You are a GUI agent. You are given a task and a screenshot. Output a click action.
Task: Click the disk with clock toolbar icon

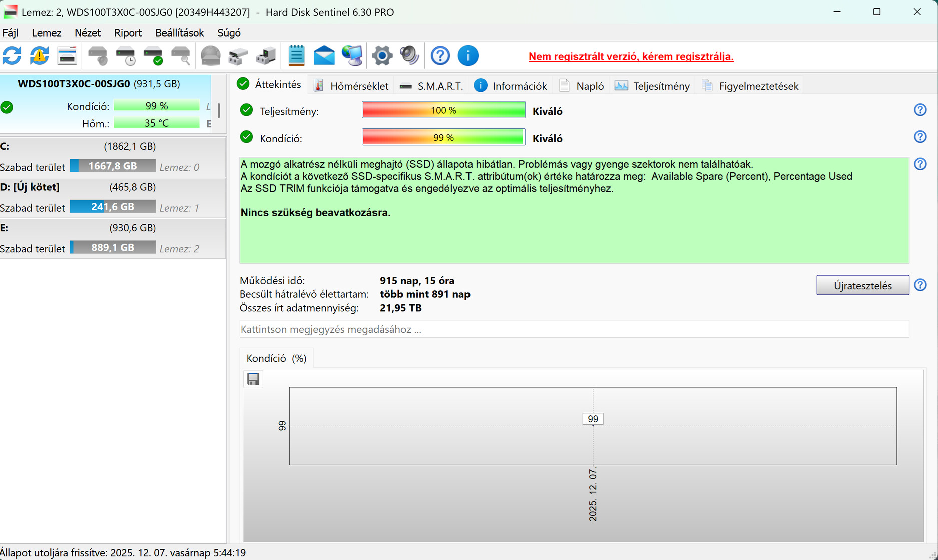coord(125,55)
